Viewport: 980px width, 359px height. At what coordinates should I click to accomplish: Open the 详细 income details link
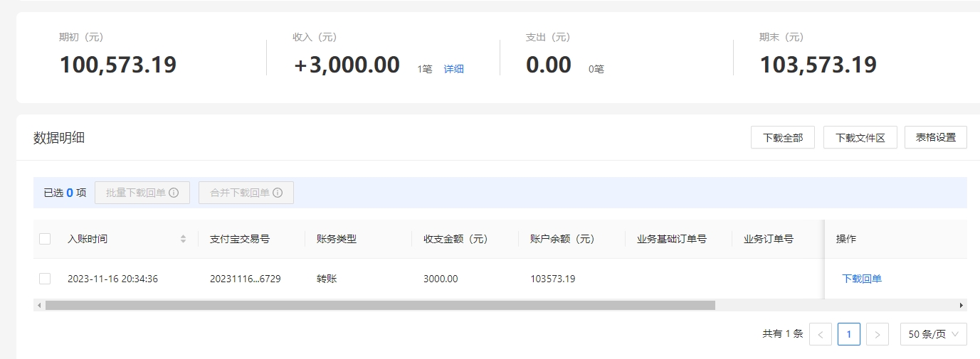453,69
